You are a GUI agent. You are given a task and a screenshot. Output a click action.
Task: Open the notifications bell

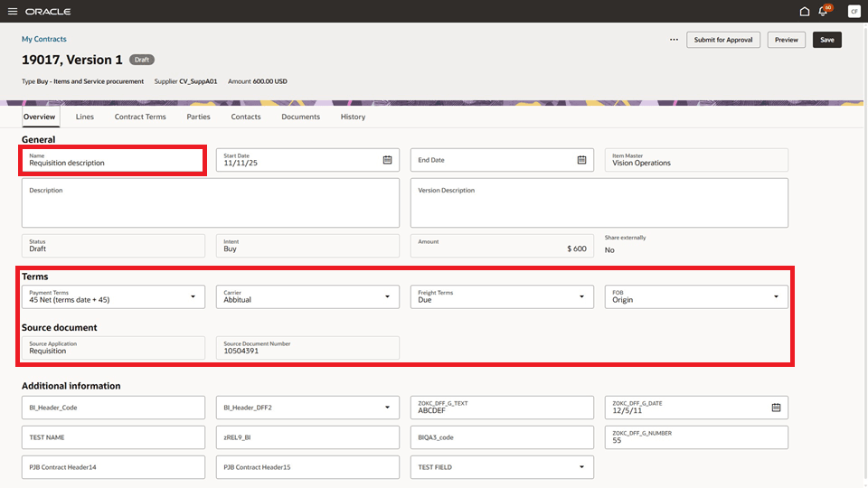[823, 11]
